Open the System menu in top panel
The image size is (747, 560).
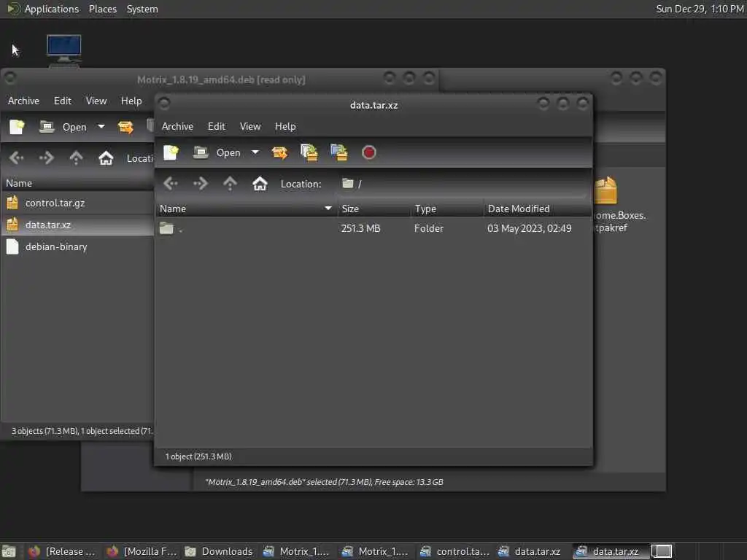click(142, 9)
